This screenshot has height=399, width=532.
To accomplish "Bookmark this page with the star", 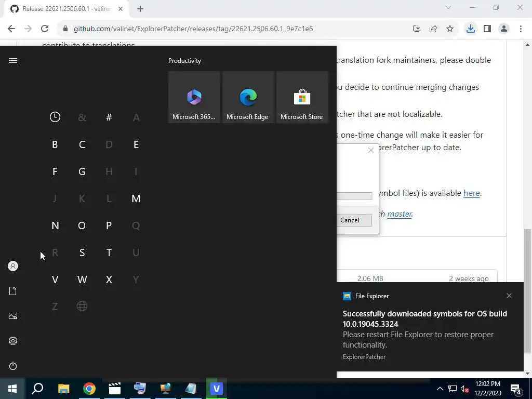I will pos(450,29).
